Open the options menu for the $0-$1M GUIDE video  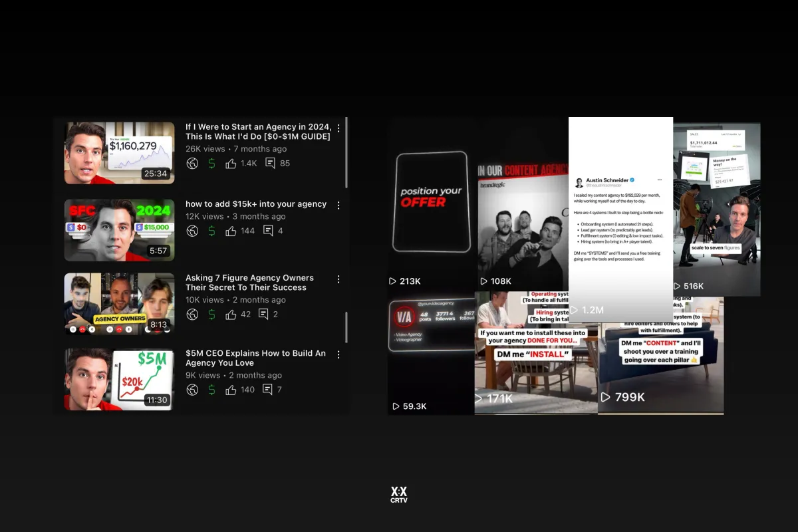pos(338,128)
